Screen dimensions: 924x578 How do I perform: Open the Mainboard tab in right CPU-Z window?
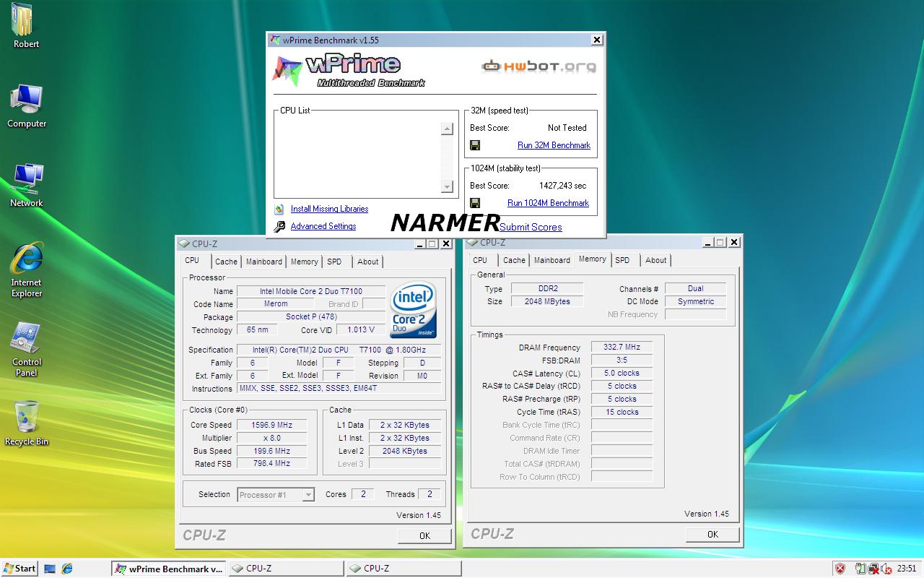click(552, 260)
